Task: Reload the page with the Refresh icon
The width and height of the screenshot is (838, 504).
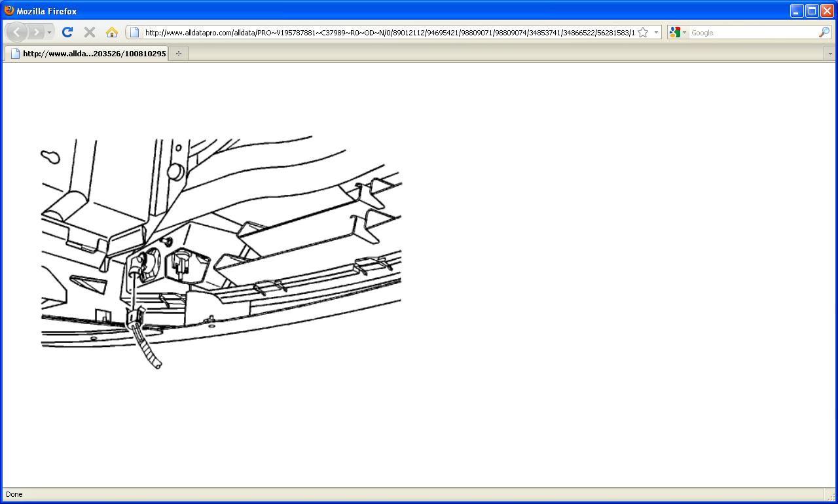Action: 67,32
